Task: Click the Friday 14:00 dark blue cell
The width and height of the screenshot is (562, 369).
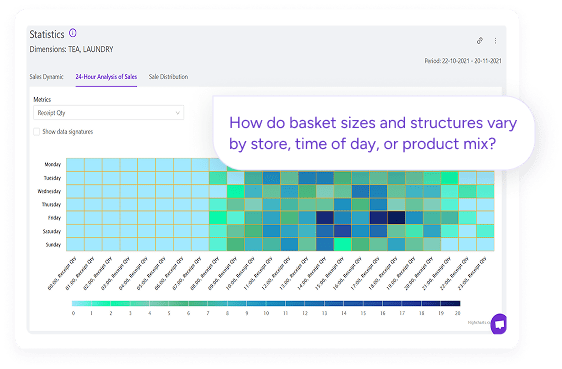Action: (325, 218)
